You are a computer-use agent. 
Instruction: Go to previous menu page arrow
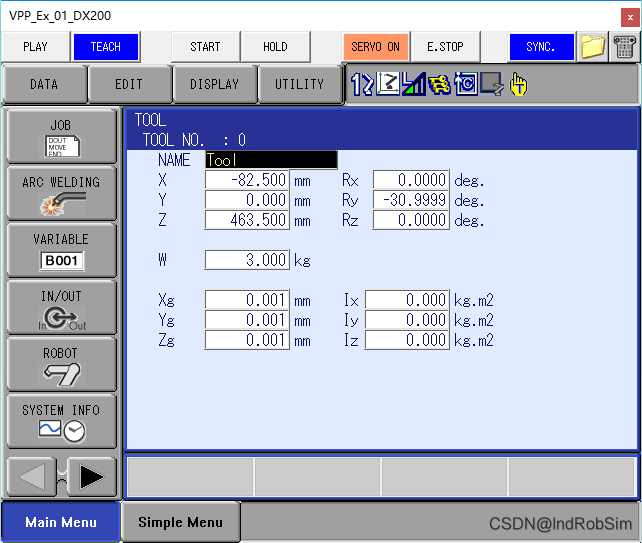(32, 477)
